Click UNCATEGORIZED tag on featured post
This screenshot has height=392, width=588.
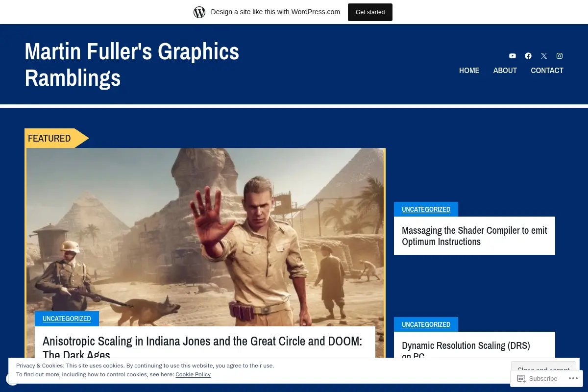(67, 318)
